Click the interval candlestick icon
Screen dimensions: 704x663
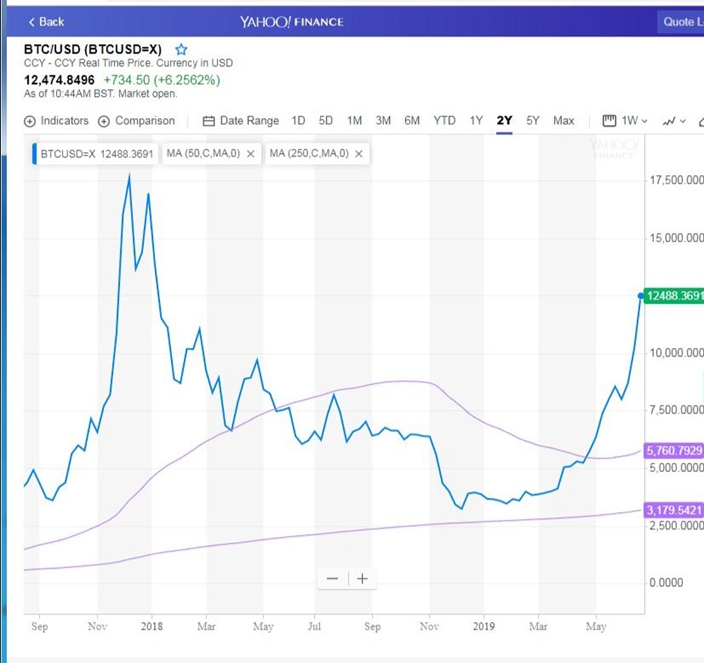point(609,121)
